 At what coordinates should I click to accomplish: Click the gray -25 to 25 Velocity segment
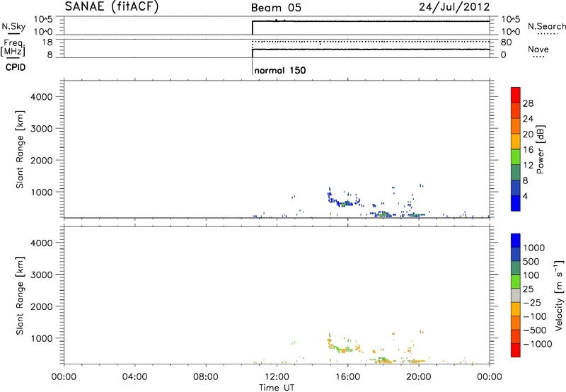pos(516,295)
